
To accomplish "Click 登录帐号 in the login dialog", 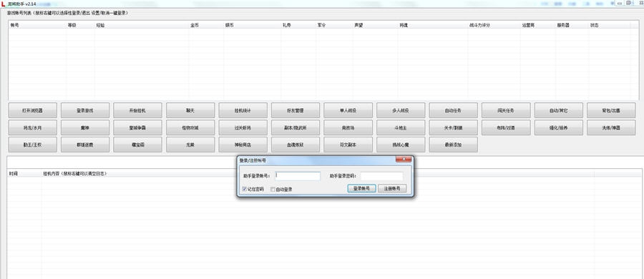I will [361, 189].
